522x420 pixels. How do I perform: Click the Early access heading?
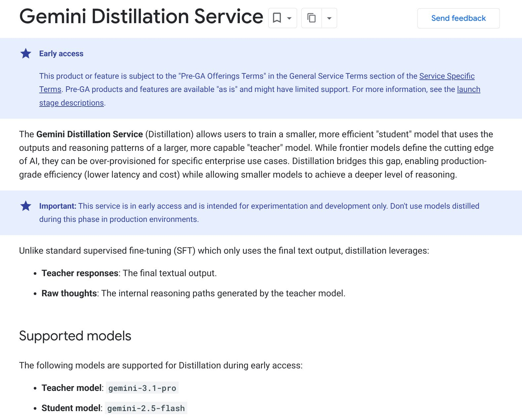pyautogui.click(x=61, y=54)
